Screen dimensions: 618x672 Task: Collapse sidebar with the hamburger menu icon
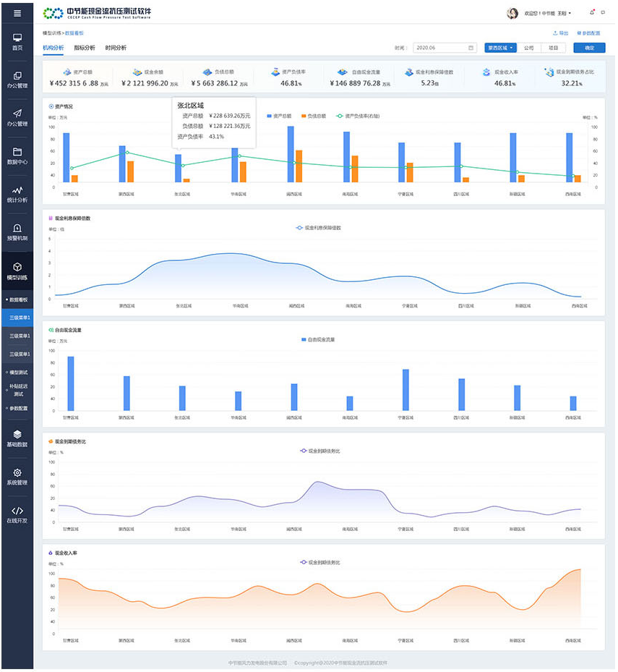point(17,13)
